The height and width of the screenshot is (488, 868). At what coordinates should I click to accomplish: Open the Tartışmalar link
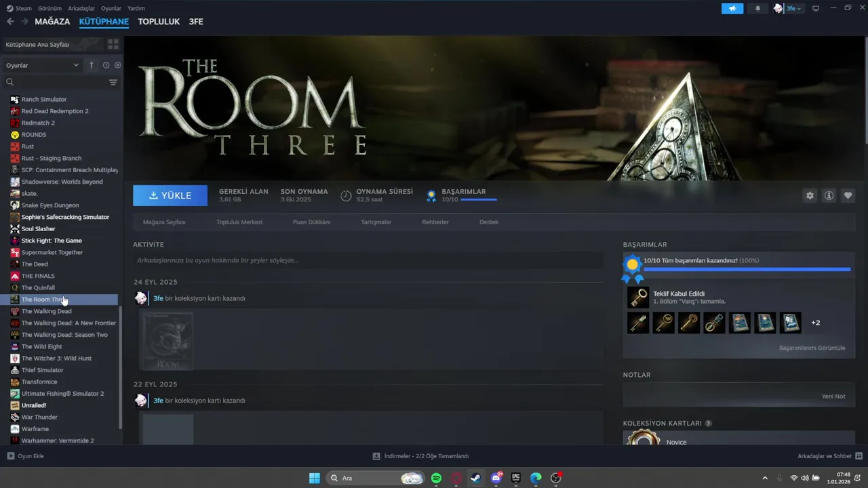click(x=376, y=222)
